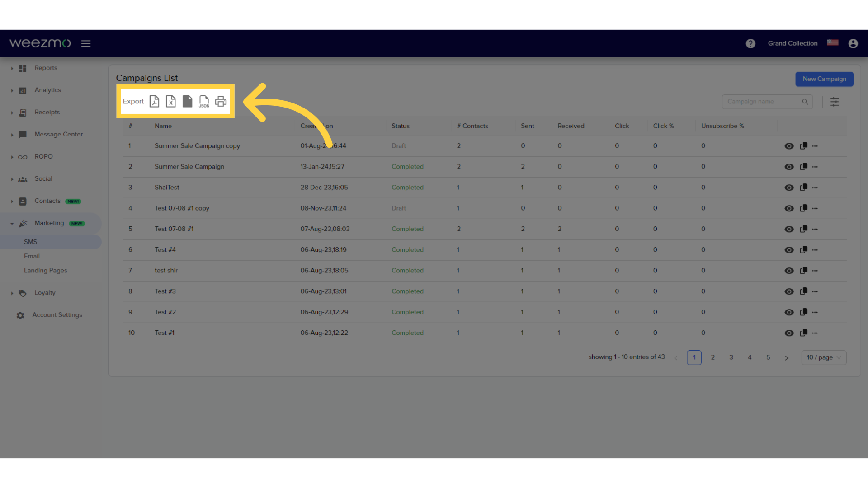Viewport: 868px width, 488px height.
Task: Print the campaigns list
Action: coord(221,101)
